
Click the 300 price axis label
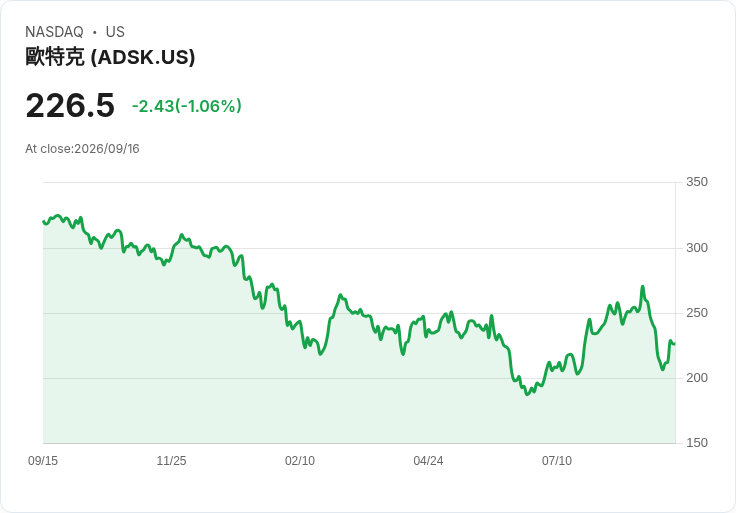(x=697, y=247)
